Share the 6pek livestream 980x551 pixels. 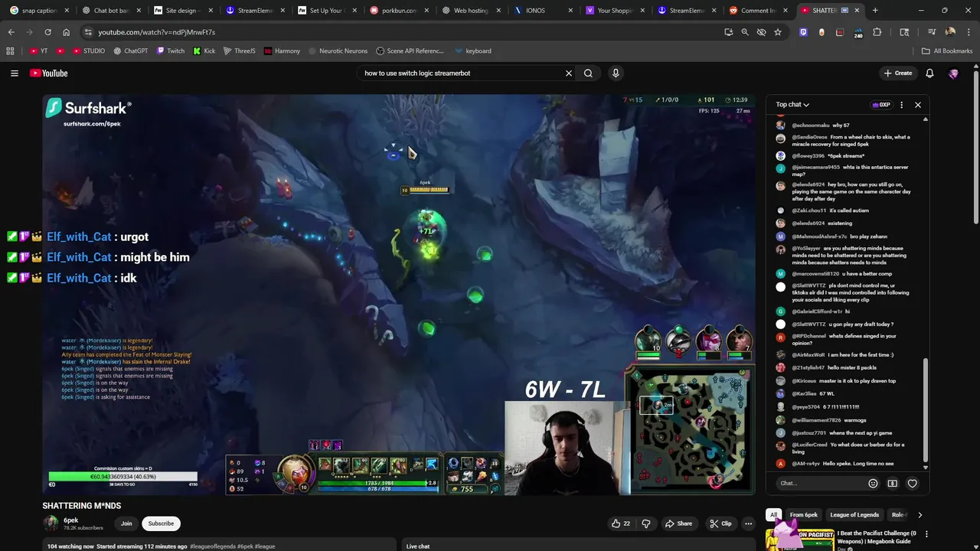click(678, 523)
